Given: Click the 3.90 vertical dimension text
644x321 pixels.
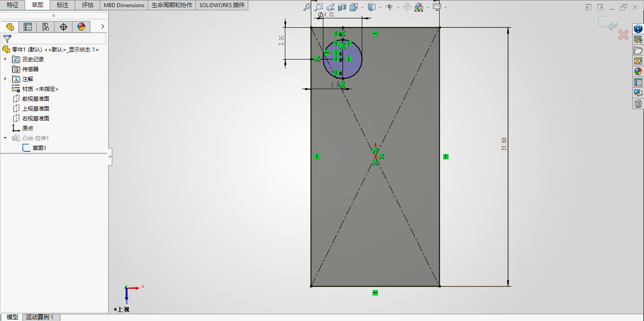Looking at the screenshot, I should (282, 41).
